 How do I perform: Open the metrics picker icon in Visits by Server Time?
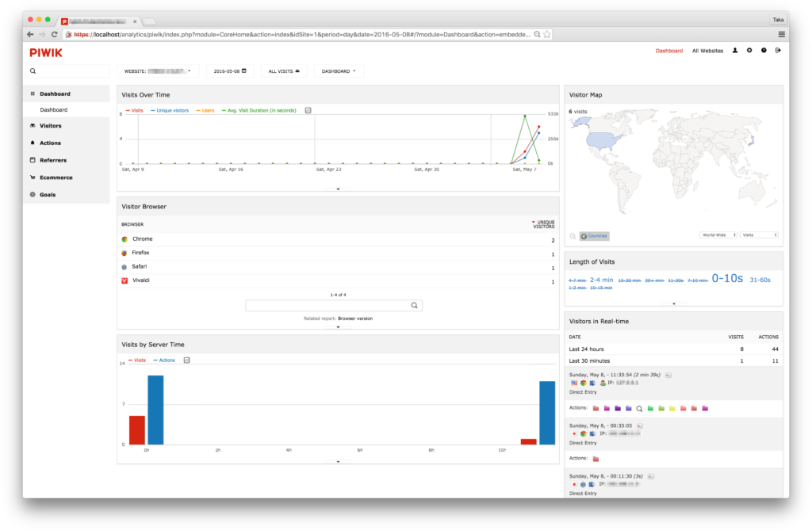(x=187, y=360)
